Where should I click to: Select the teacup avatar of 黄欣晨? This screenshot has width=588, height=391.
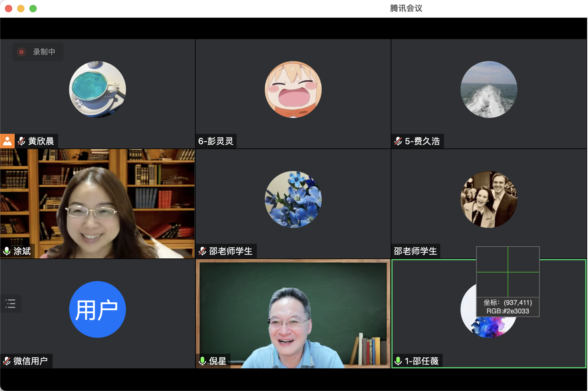(98, 90)
